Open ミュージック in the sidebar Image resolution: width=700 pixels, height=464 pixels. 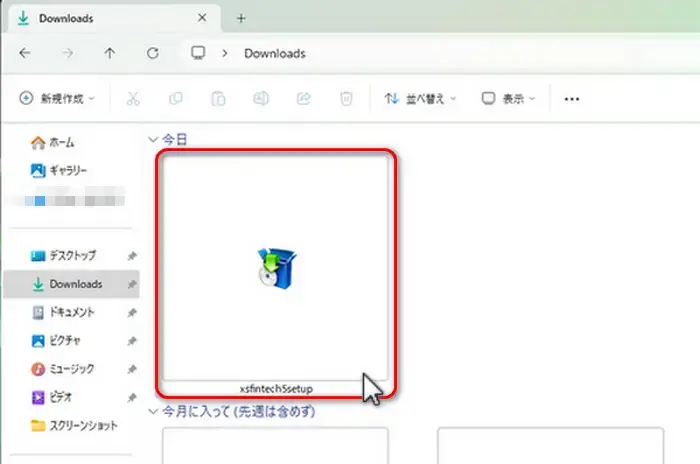pos(62,369)
